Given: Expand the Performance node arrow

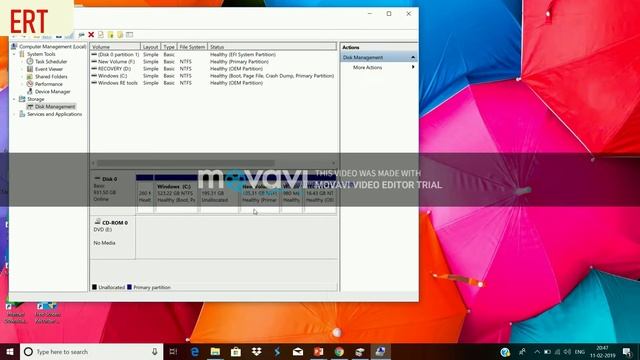Looking at the screenshot, I should [22, 84].
